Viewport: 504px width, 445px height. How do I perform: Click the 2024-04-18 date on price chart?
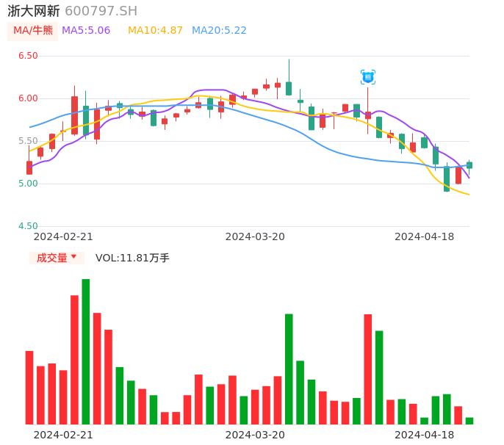[424, 236]
